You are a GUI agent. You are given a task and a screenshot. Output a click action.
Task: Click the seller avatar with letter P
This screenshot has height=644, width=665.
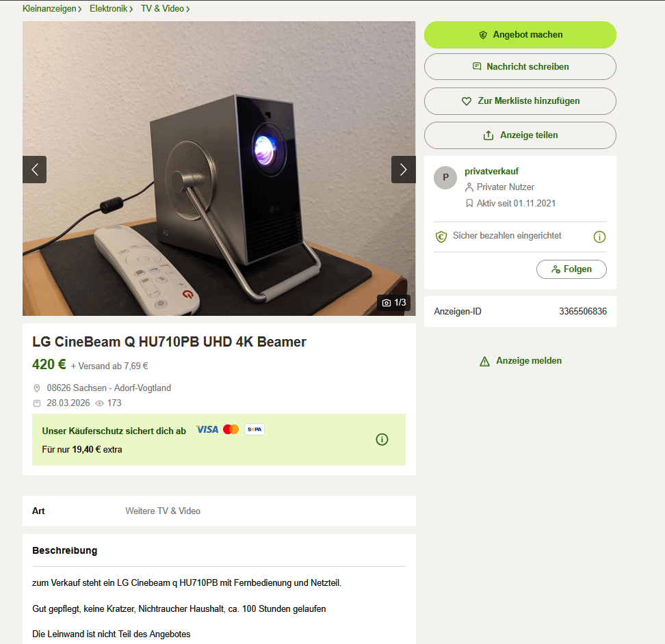445,177
